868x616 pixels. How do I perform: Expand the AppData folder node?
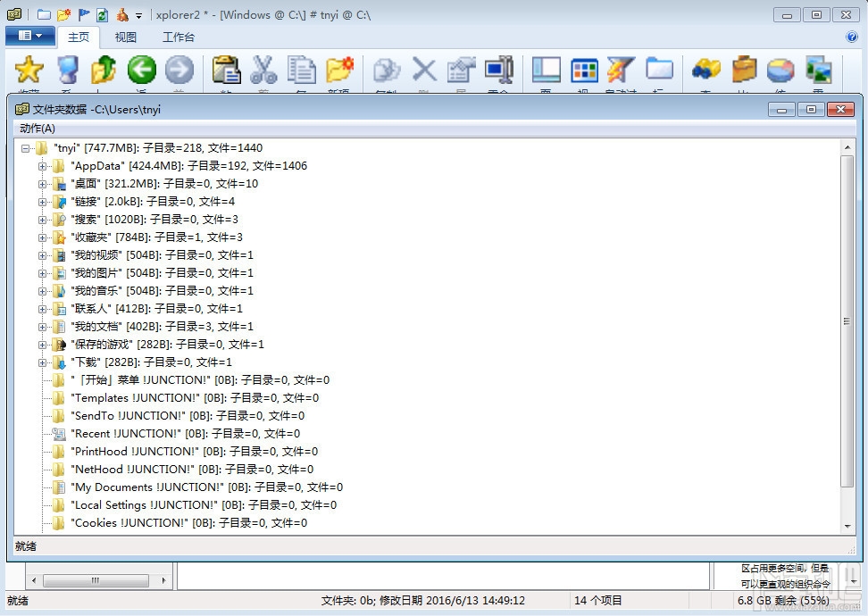point(44,165)
